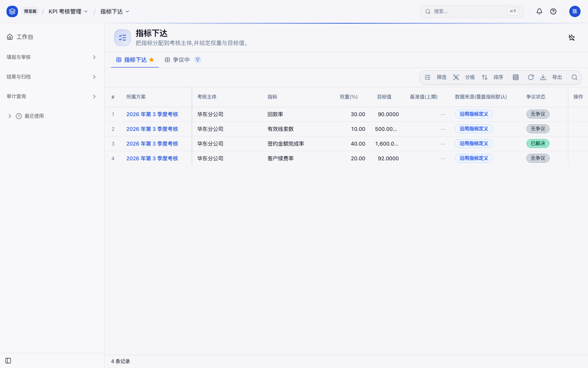Expand the 结果与归档 sidebar section
The width and height of the screenshot is (588, 368).
pyautogui.click(x=52, y=77)
